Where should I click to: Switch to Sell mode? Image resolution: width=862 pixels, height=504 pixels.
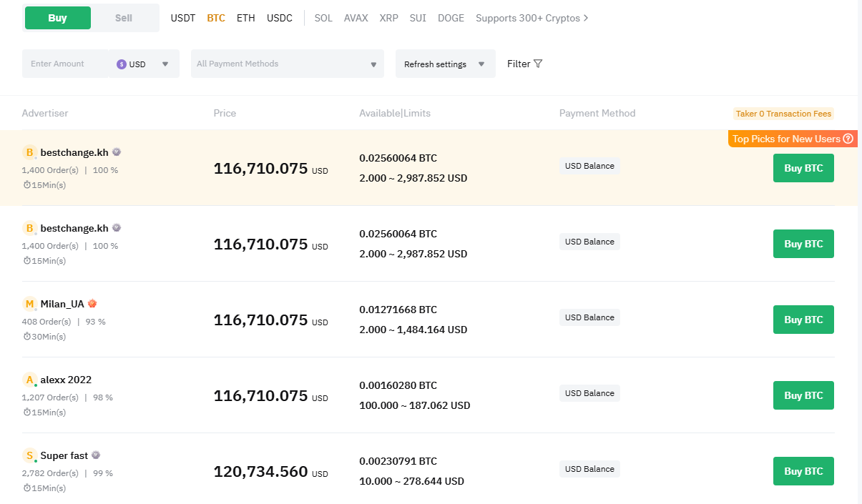(x=122, y=16)
